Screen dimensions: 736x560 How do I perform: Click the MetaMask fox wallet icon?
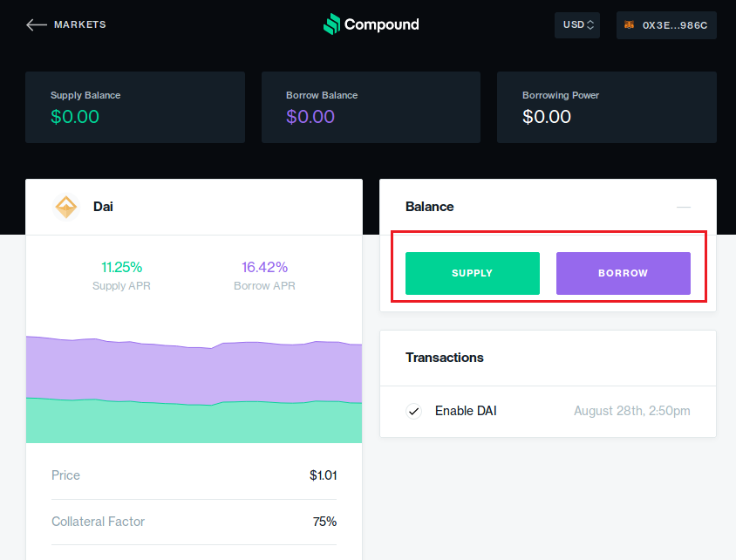pos(629,25)
